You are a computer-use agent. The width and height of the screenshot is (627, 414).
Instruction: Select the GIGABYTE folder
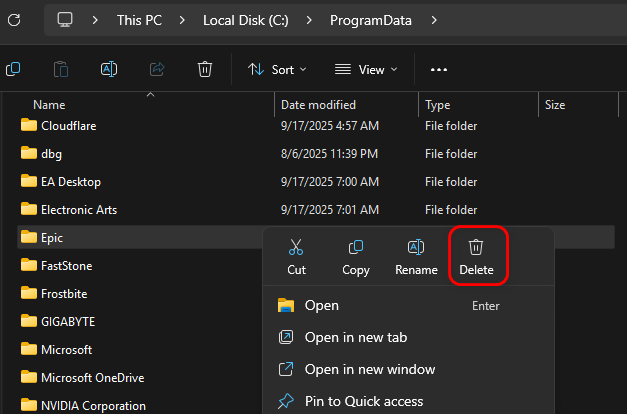66,322
